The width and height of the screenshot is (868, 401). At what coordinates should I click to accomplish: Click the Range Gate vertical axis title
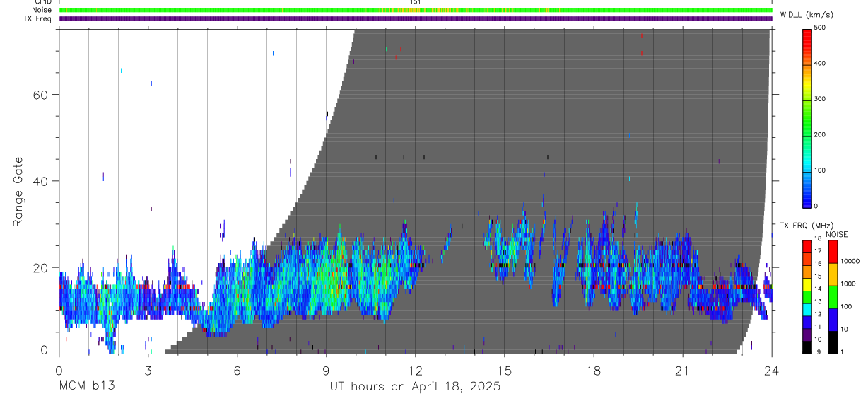point(18,192)
